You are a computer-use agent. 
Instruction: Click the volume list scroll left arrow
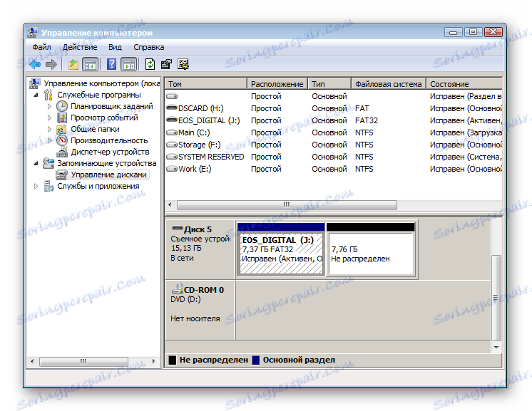point(170,204)
